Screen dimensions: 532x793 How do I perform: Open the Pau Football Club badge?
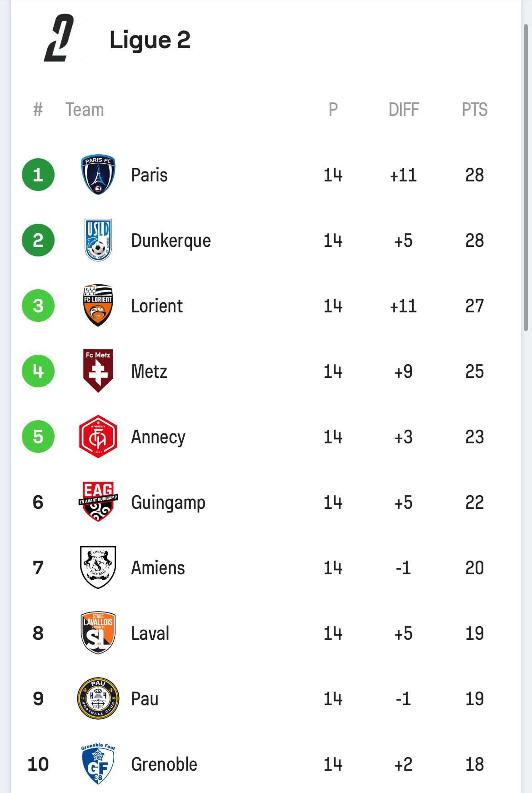[x=98, y=698]
